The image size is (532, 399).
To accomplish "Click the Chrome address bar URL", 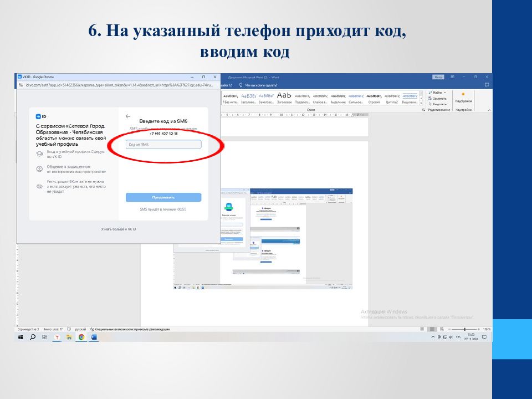I will (119, 85).
